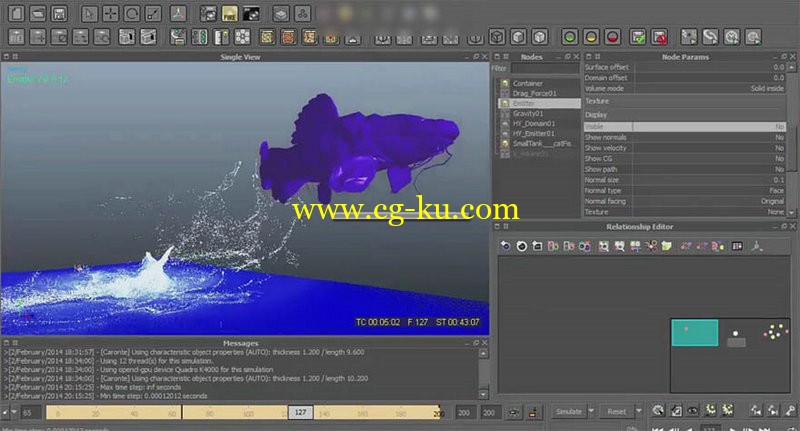Click the yellow FIRE preset icon

pyautogui.click(x=230, y=14)
